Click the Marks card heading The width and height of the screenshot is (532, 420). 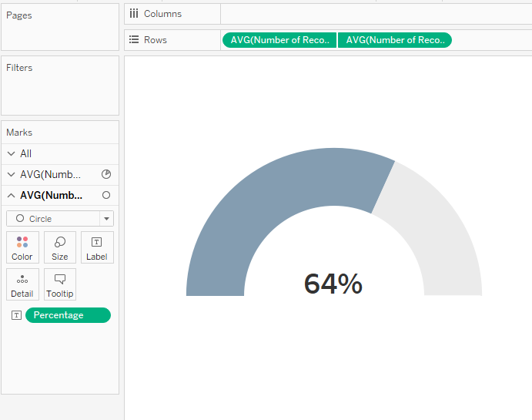coord(19,133)
